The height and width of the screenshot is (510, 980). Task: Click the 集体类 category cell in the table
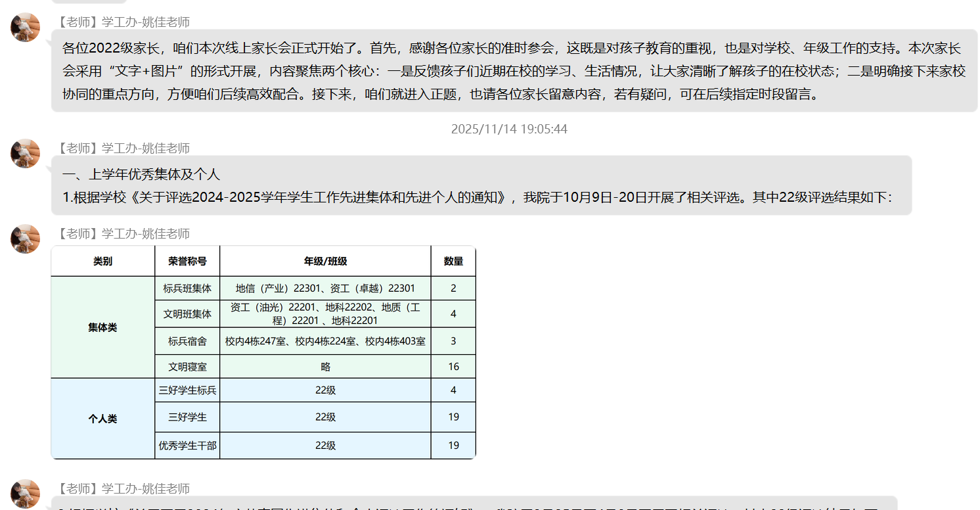pyautogui.click(x=102, y=327)
